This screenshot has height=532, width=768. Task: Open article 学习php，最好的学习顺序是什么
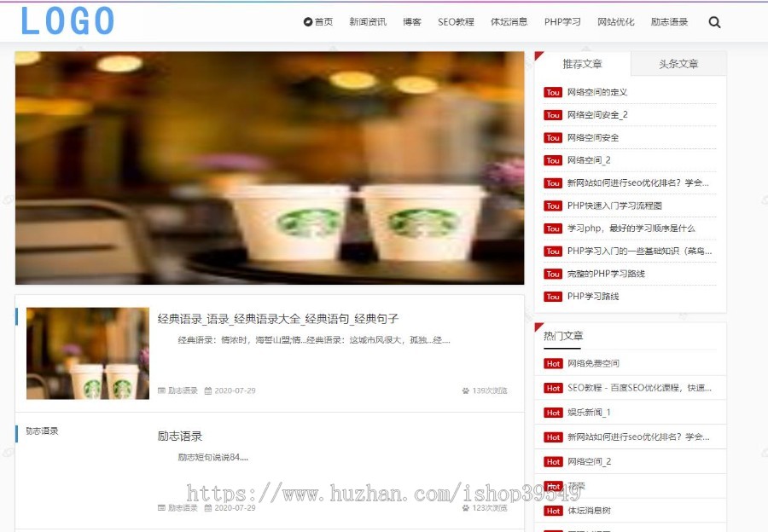tap(631, 228)
